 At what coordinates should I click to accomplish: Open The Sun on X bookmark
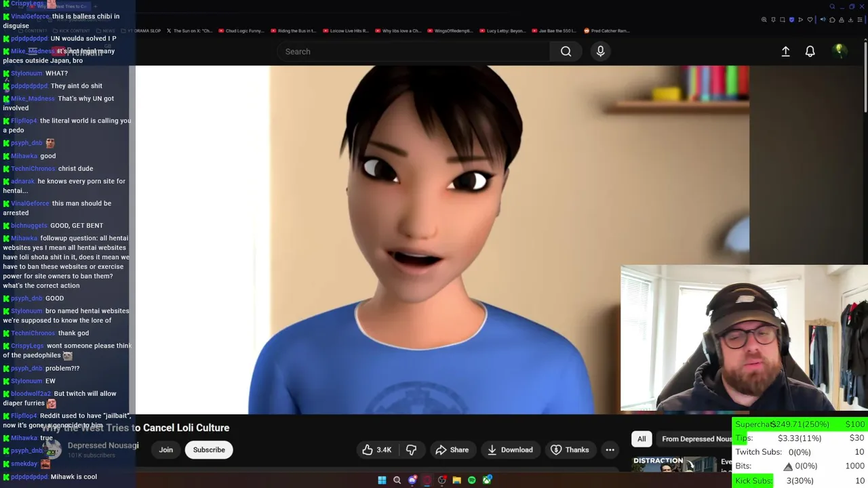pos(189,30)
